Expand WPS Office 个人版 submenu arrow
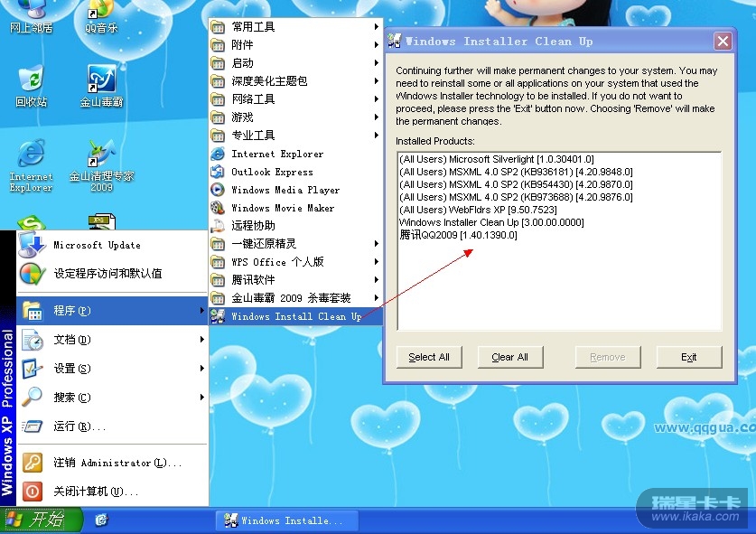Screen dimensions: 756x534 376,262
